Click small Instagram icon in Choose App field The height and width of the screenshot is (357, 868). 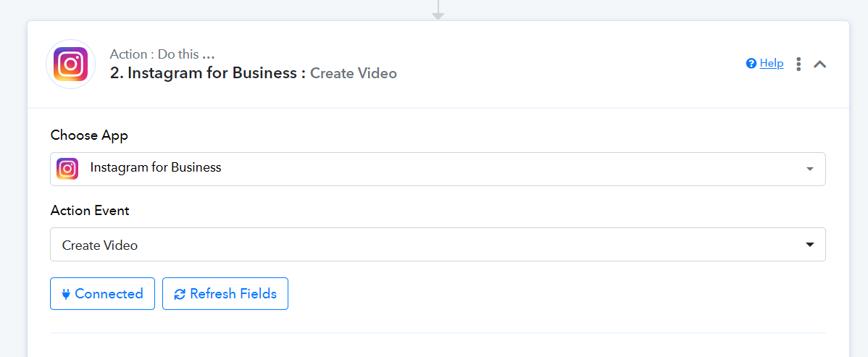(67, 168)
